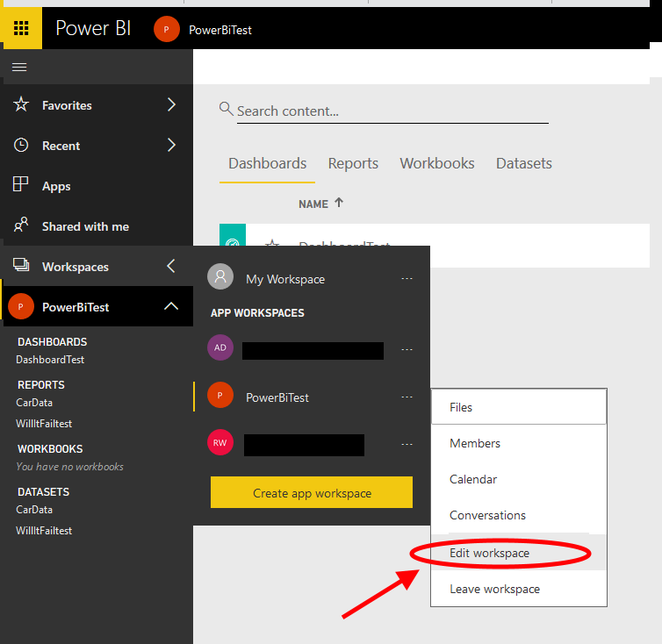Open the app launcher waffle icon
The width and height of the screenshot is (662, 644).
point(21,28)
